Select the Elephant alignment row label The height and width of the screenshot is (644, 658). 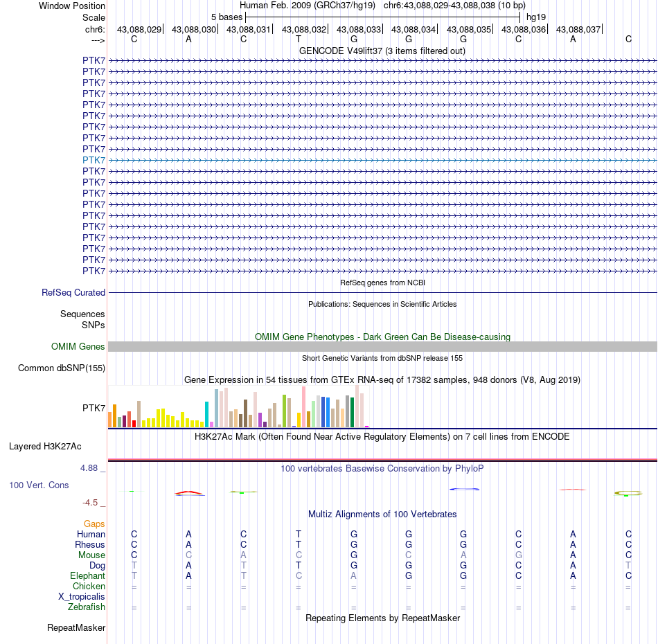(x=88, y=575)
